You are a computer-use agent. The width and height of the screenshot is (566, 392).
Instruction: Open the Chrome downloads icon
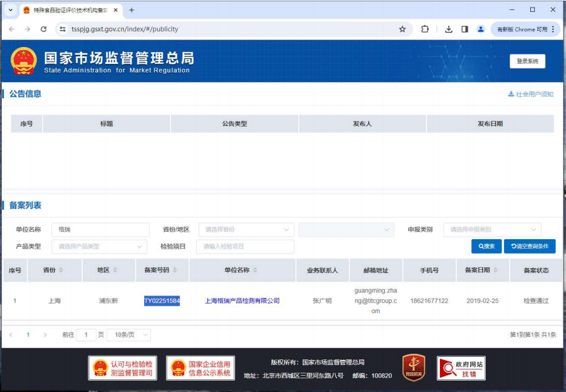coord(449,29)
